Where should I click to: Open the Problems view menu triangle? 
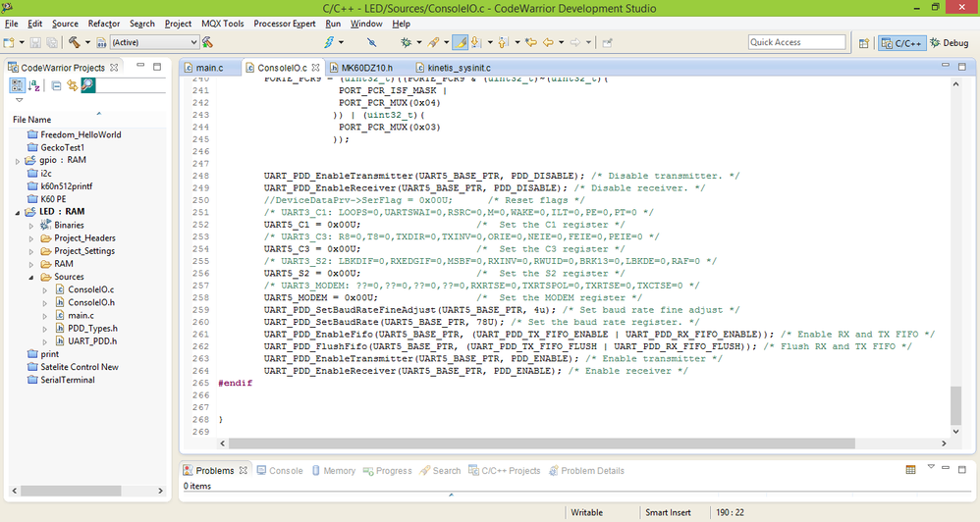(x=931, y=466)
